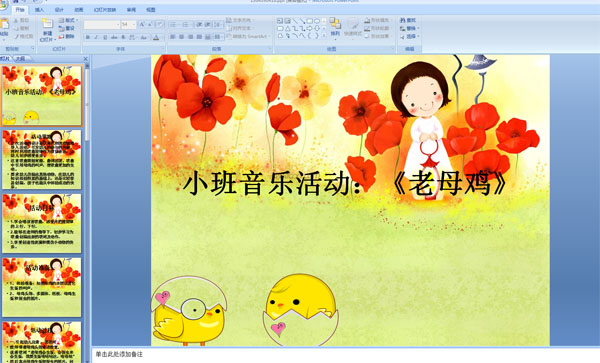Toggle bold formatting
This screenshot has height=363, width=600.
pyautogui.click(x=88, y=37)
